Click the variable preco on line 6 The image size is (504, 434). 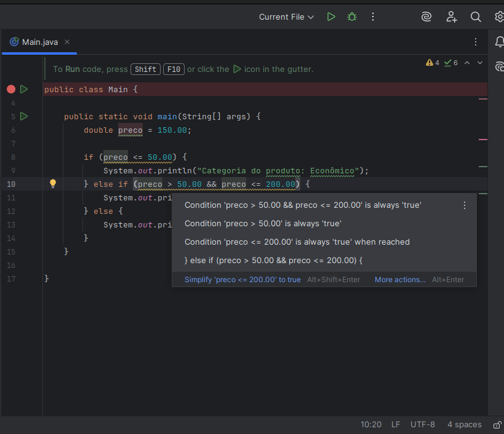(x=130, y=130)
